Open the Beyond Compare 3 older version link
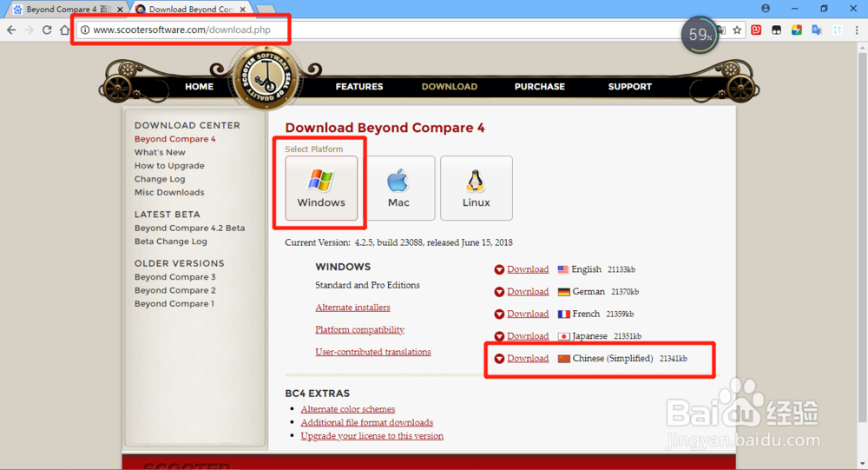868x470 pixels. coord(175,276)
